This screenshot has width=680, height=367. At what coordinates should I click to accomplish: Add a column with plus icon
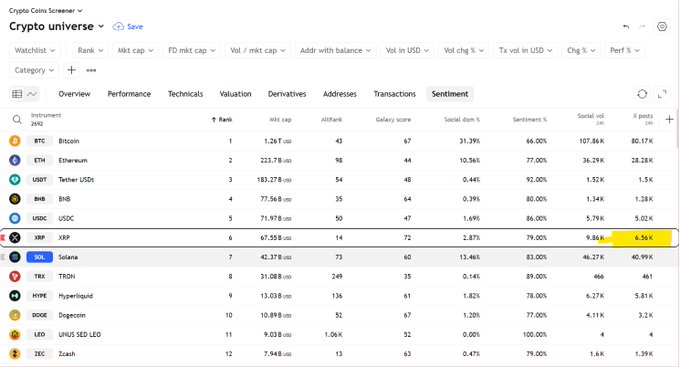[x=669, y=119]
